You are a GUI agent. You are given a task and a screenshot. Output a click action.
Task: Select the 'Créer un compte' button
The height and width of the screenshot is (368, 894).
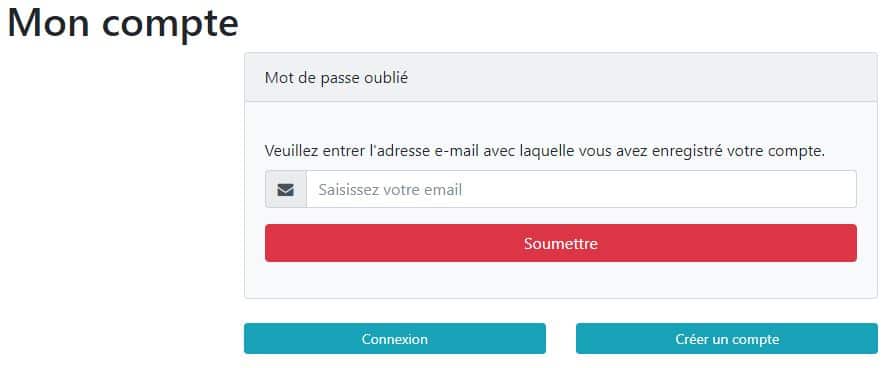click(727, 339)
